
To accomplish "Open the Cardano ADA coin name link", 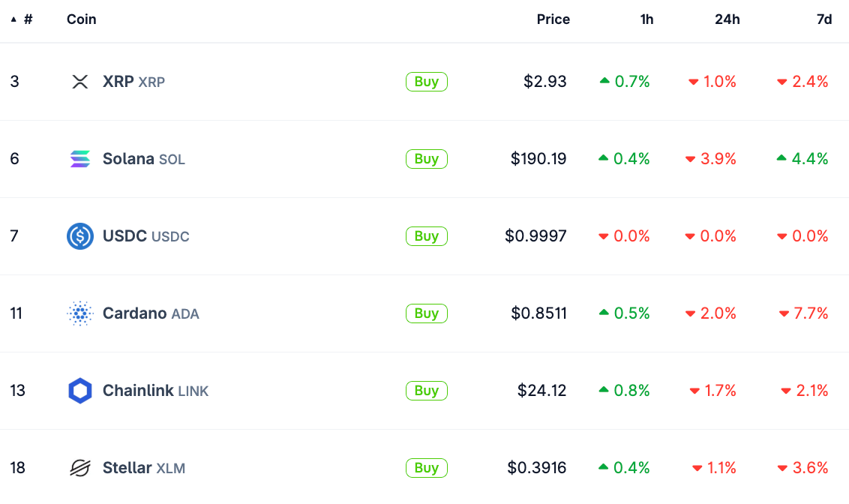I will [x=151, y=313].
